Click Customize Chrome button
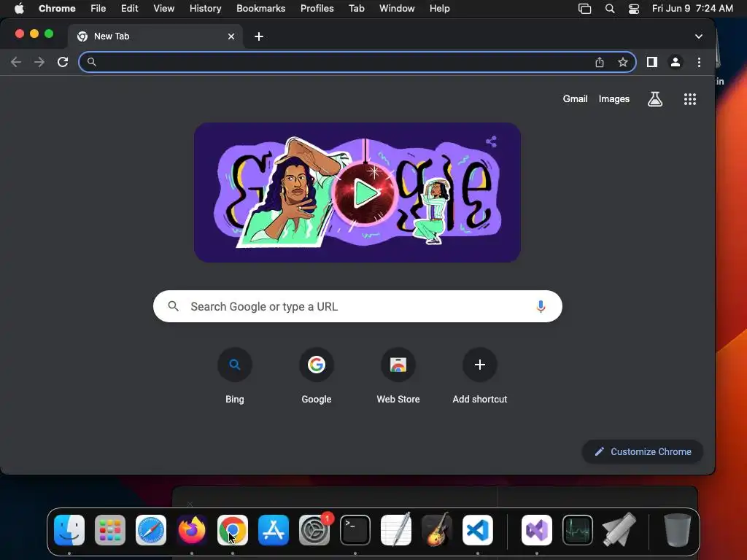 pos(642,451)
